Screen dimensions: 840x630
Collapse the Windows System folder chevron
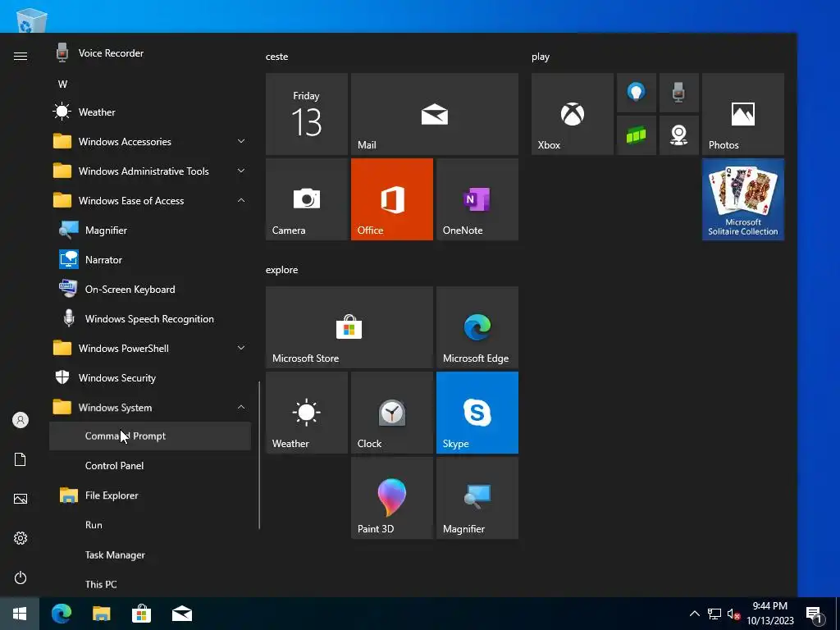coord(241,407)
